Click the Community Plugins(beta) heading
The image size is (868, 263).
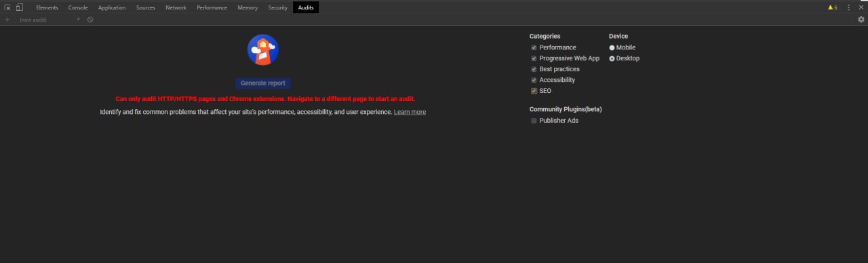(566, 109)
